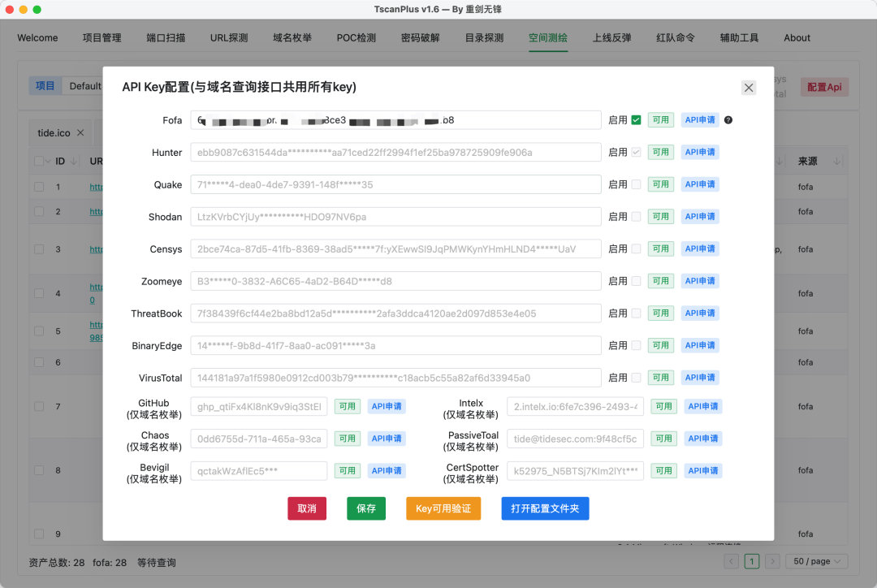The height and width of the screenshot is (588, 877).
Task: Click the Quake key input field
Action: [x=396, y=184]
